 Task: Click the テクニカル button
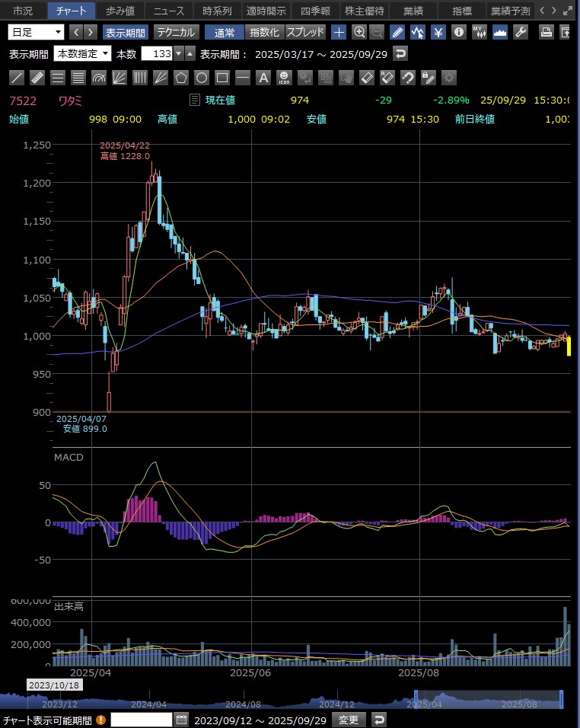(x=177, y=32)
